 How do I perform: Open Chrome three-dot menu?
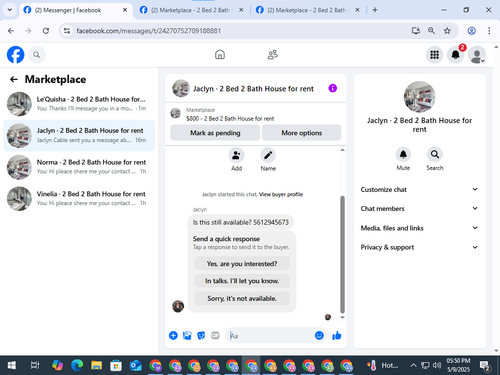tap(489, 31)
